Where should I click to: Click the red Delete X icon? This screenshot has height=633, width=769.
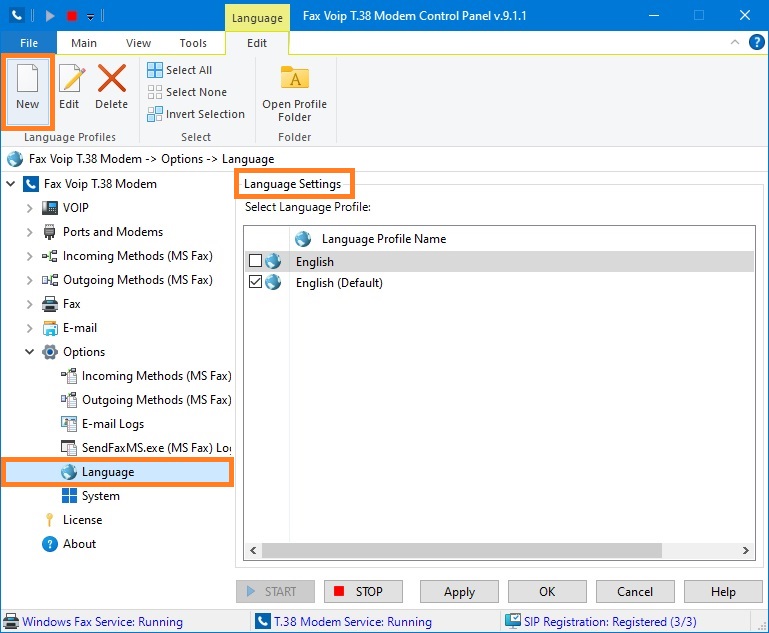pyautogui.click(x=111, y=78)
